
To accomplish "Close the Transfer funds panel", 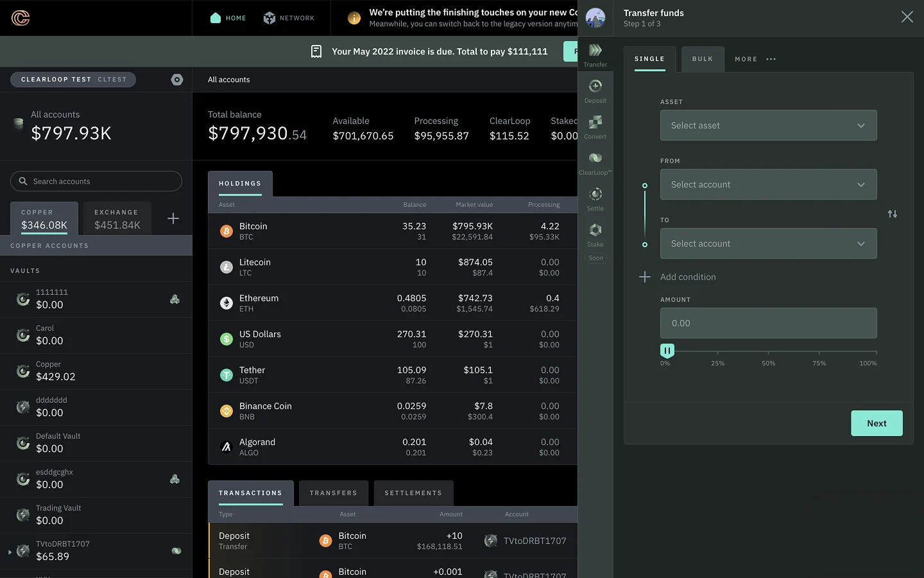I will [x=907, y=17].
